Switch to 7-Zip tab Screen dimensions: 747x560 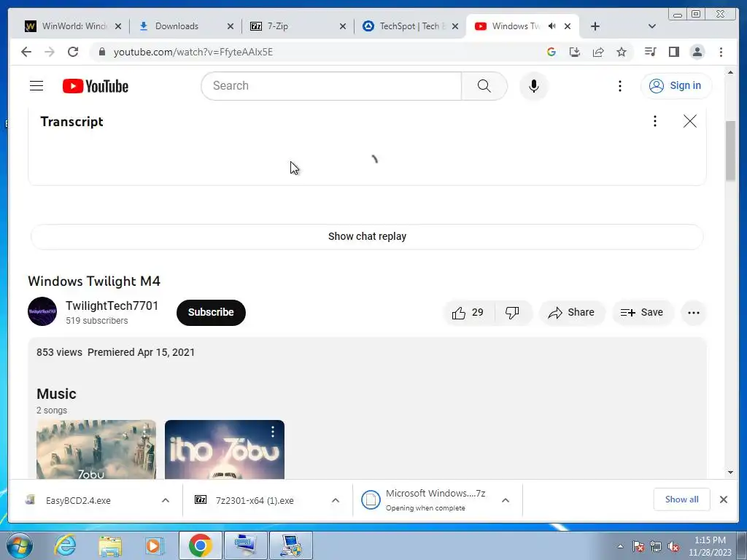click(x=298, y=26)
